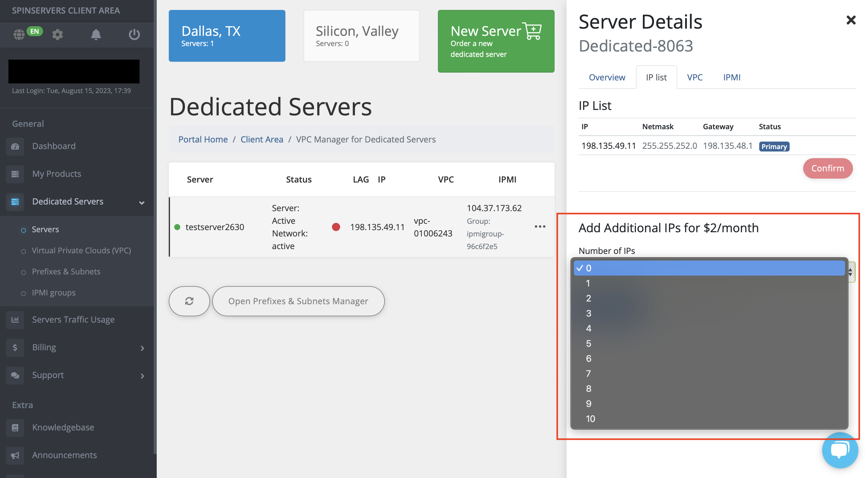Follow the Portal Home breadcrumb link
Viewport: 868px width, 478px height.
click(203, 139)
